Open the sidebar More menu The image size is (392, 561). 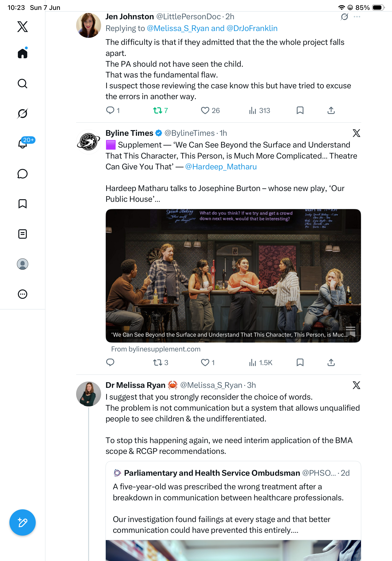[23, 294]
